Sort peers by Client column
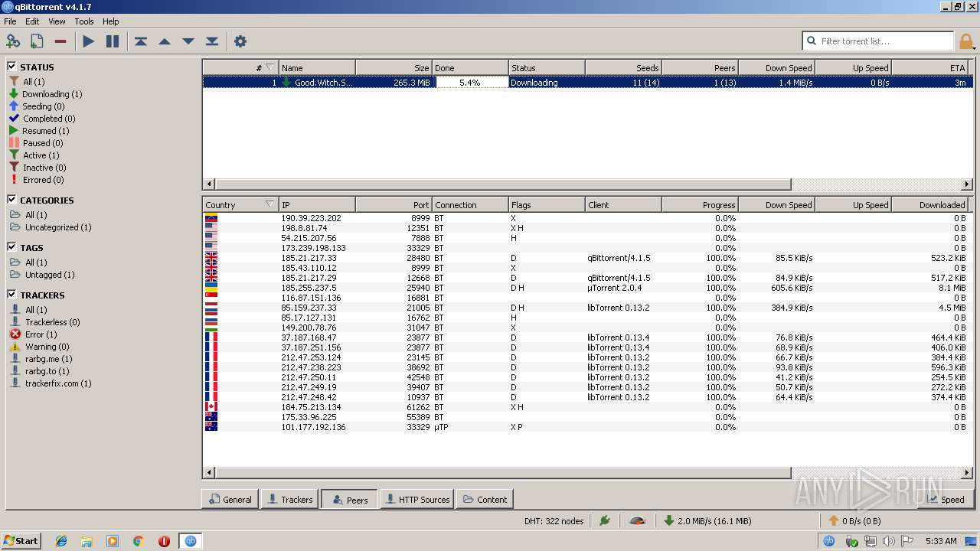 click(x=623, y=204)
